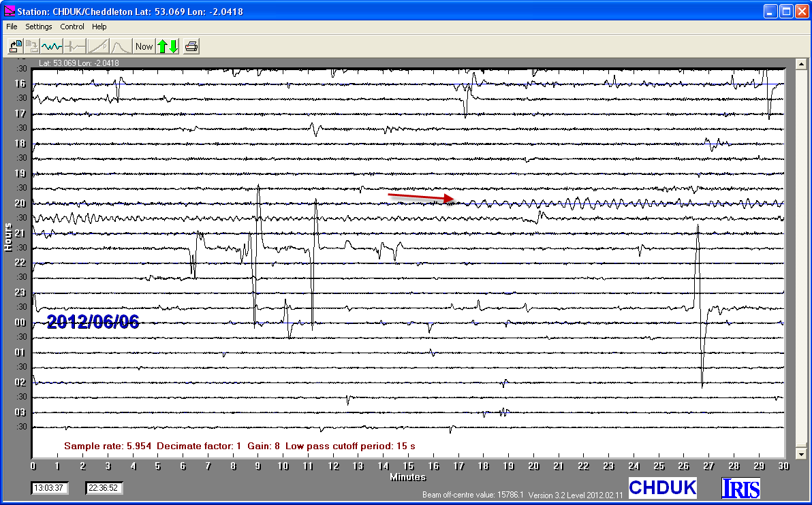Click the Minutes axis label
Viewport: 812px width, 505px height.
click(408, 476)
